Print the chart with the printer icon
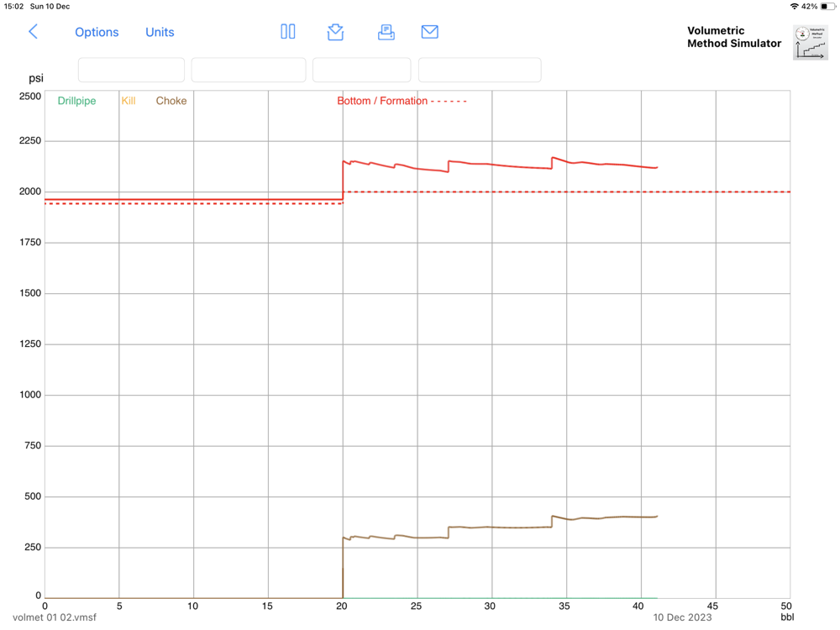 (x=386, y=32)
